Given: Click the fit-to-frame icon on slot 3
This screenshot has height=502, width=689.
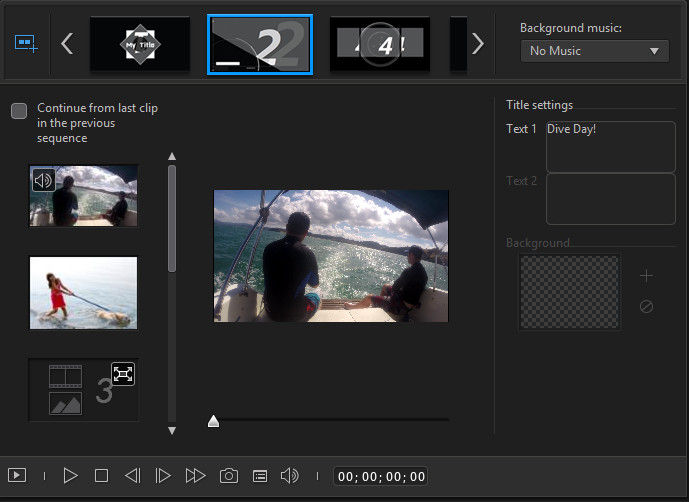Looking at the screenshot, I should click(x=123, y=374).
